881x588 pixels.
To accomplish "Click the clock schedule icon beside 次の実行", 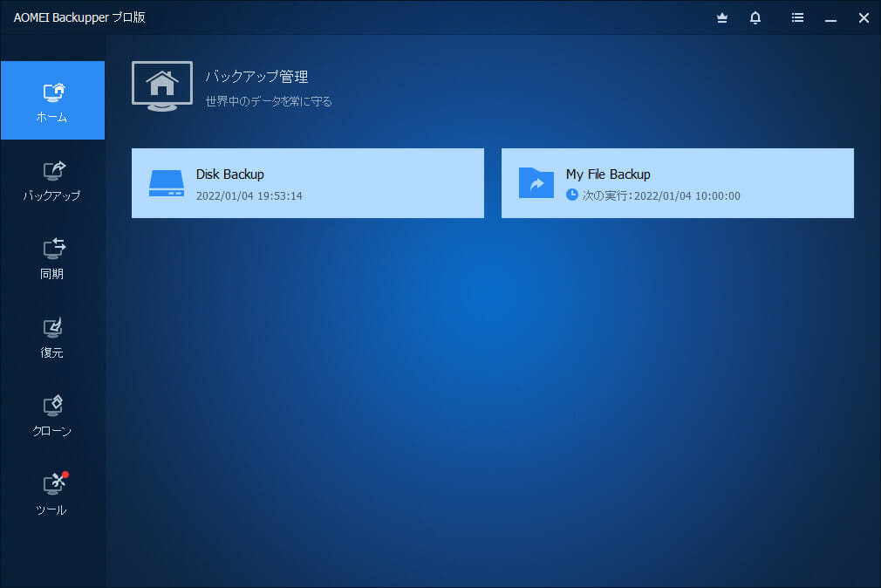I will pyautogui.click(x=572, y=195).
